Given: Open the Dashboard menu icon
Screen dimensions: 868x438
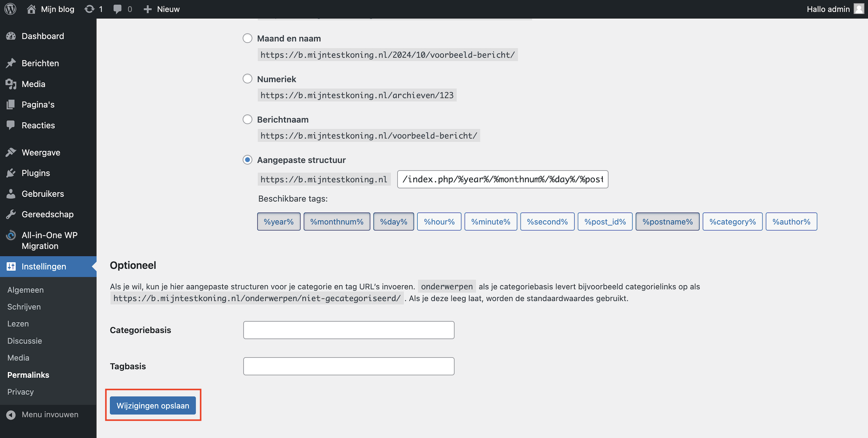Looking at the screenshot, I should 11,36.
